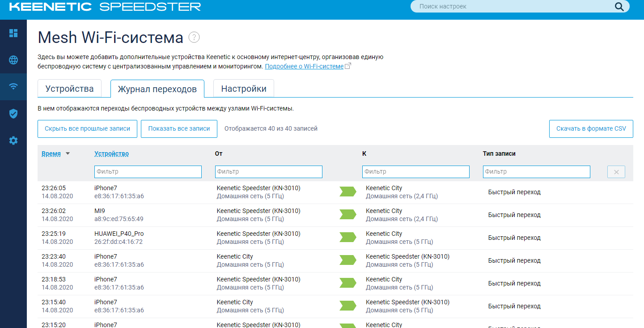Viewport: 644px width, 328px height.
Task: Click the help question mark icon
Action: [194, 37]
